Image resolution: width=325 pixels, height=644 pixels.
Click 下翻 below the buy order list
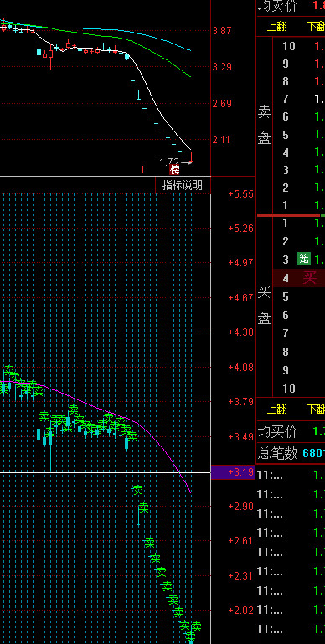(316, 409)
